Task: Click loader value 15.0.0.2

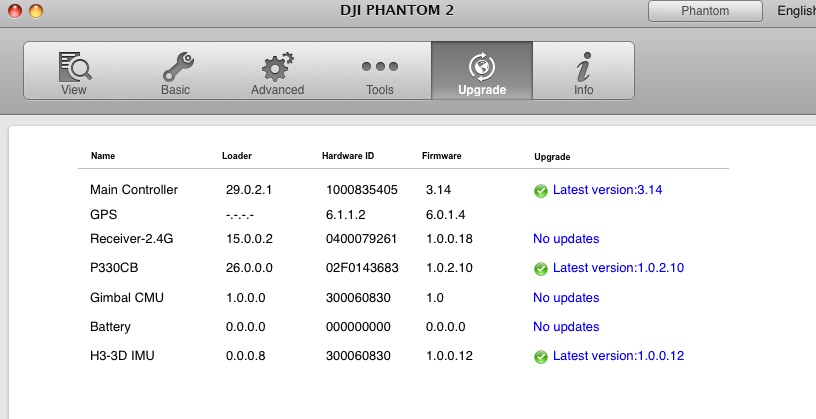Action: pos(249,239)
